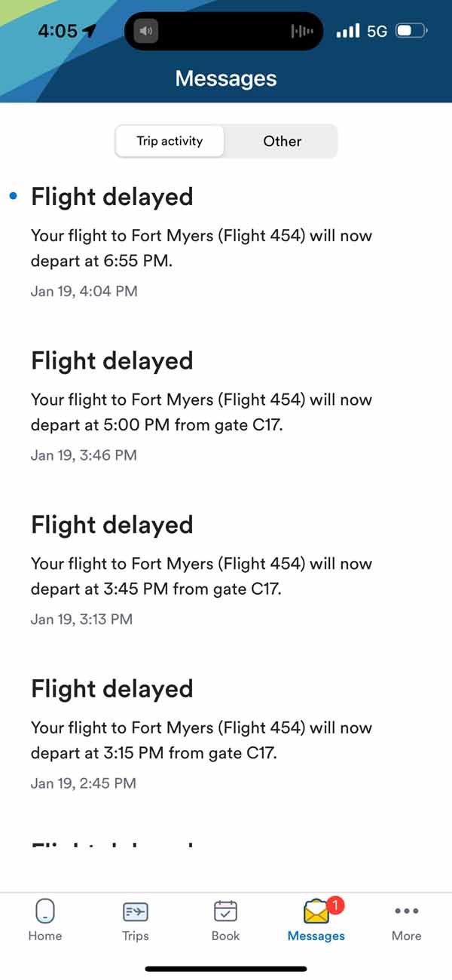Tap the audio waveform icon in Dynamic Island
452x980 pixels.
[x=301, y=32]
